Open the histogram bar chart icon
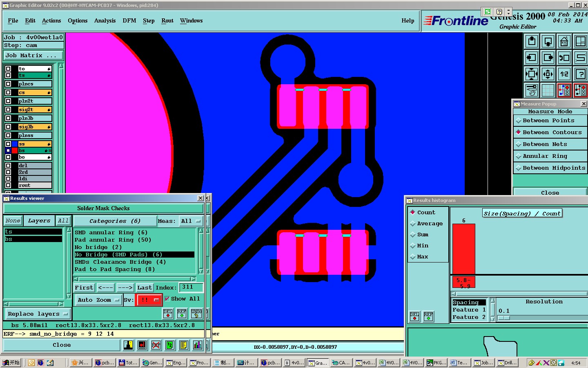The image size is (588, 368). pyautogui.click(x=198, y=345)
